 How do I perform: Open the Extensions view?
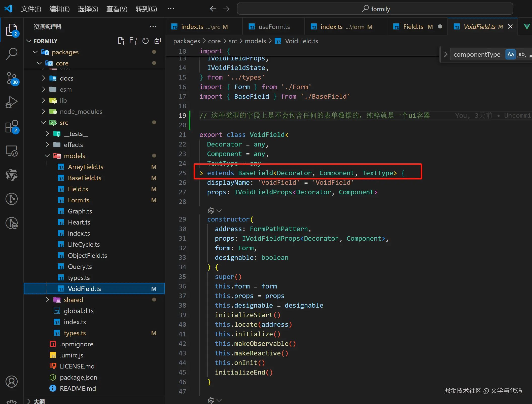(x=12, y=126)
